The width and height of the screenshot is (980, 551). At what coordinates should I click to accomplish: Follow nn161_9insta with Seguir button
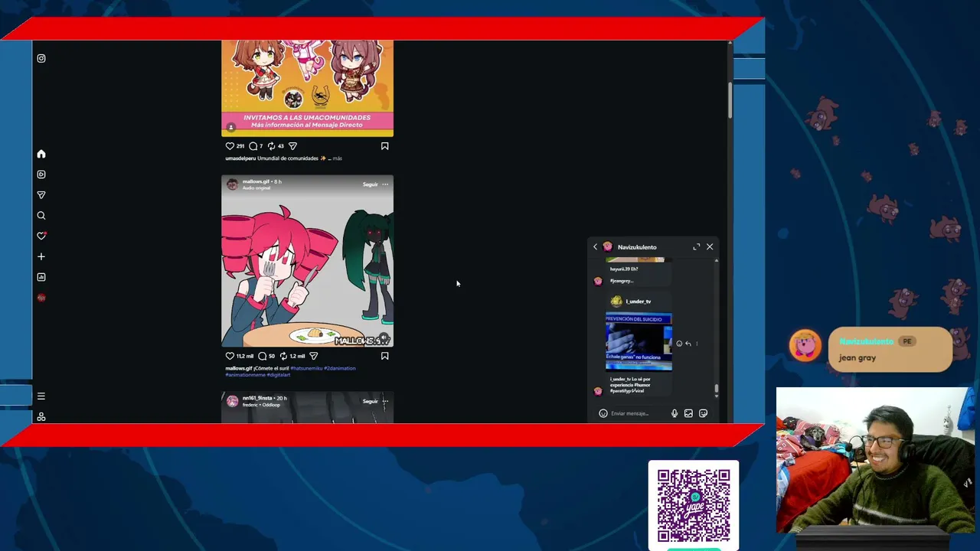pos(371,401)
